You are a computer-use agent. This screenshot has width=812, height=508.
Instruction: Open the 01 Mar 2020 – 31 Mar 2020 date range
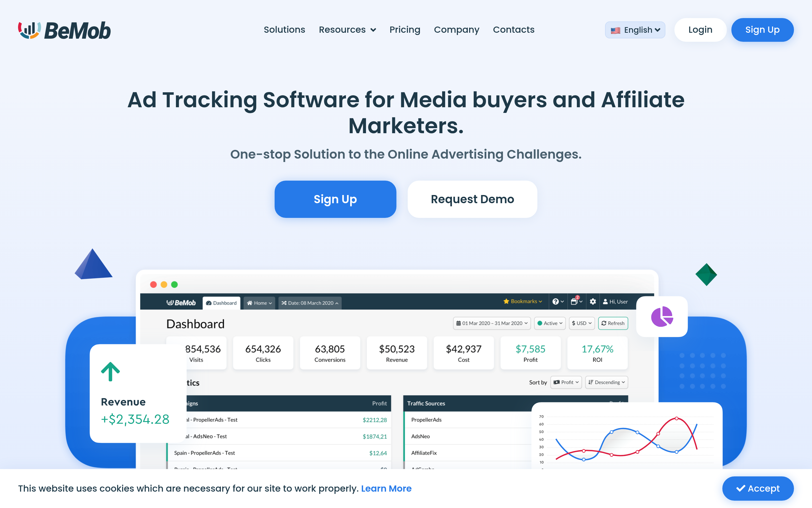pyautogui.click(x=492, y=323)
